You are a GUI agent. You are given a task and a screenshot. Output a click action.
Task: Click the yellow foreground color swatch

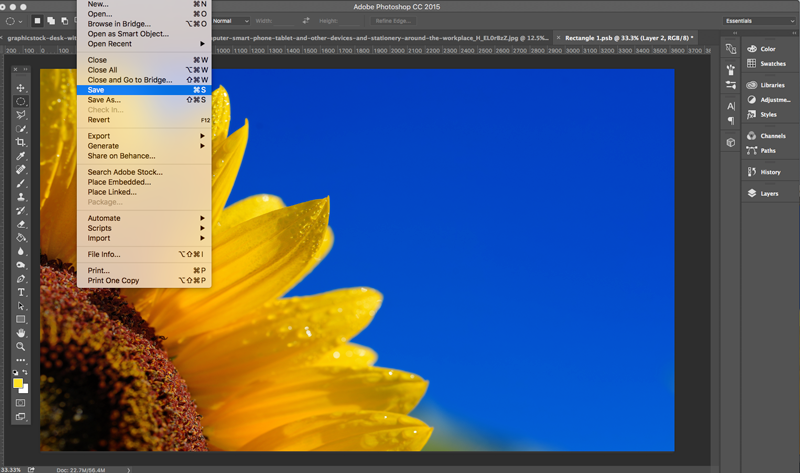[18, 383]
